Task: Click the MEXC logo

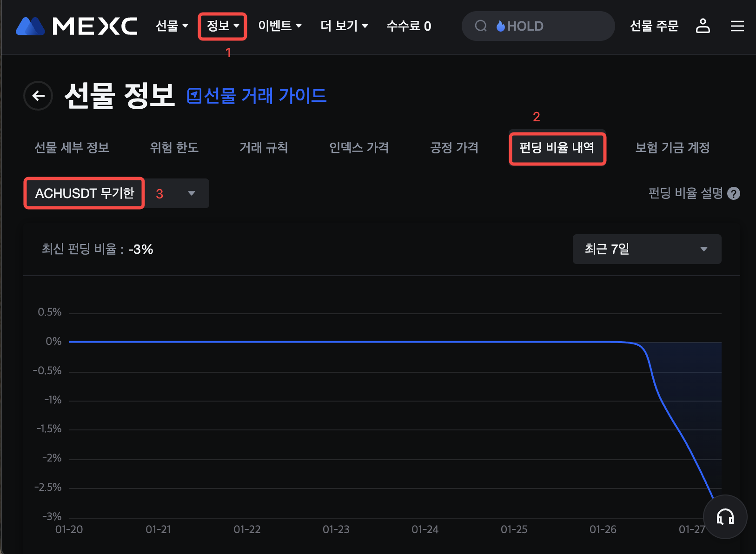Action: pyautogui.click(x=77, y=26)
